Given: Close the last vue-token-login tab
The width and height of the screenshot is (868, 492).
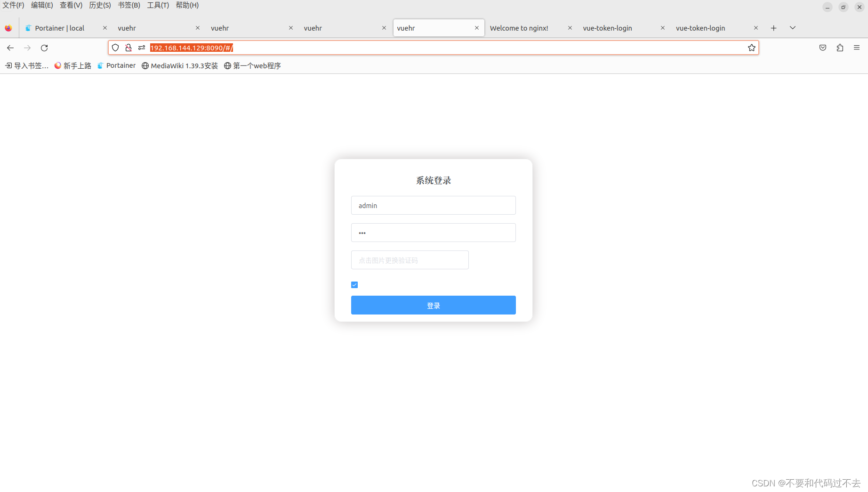Looking at the screenshot, I should click(756, 28).
